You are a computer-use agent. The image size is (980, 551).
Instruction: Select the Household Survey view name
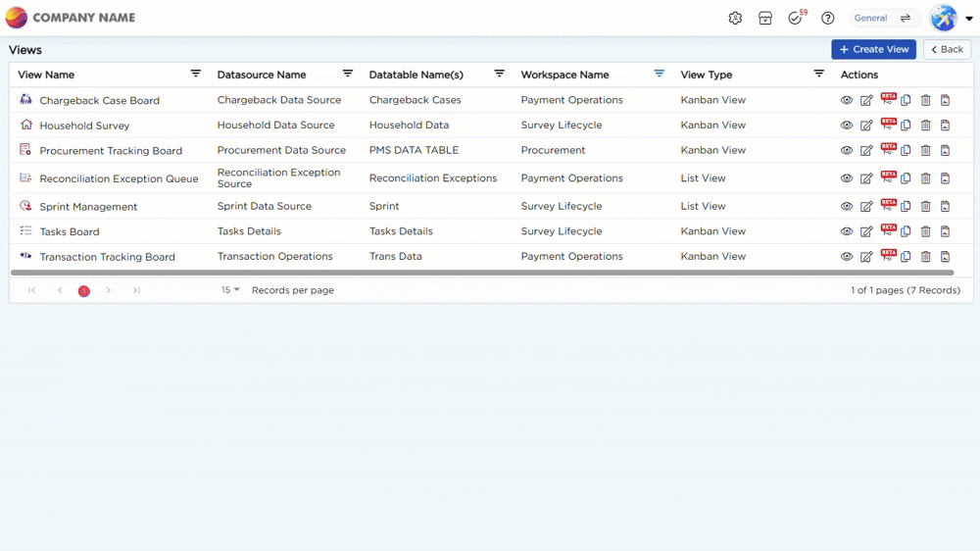(84, 125)
